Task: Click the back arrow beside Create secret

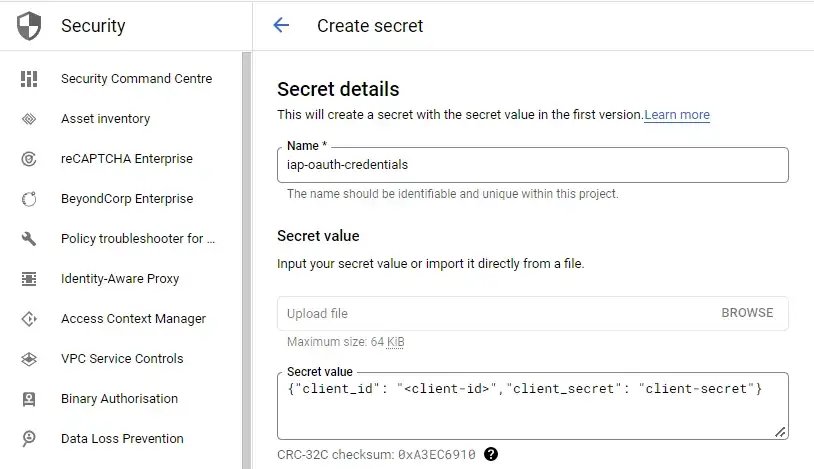Action: tap(281, 26)
